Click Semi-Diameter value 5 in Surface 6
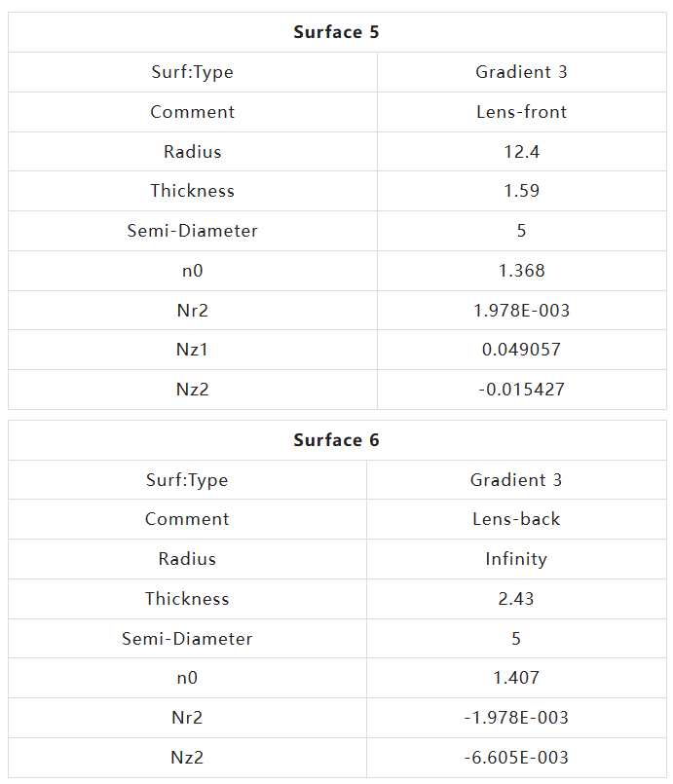Image resolution: width=673 pixels, height=784 pixels. [x=516, y=639]
